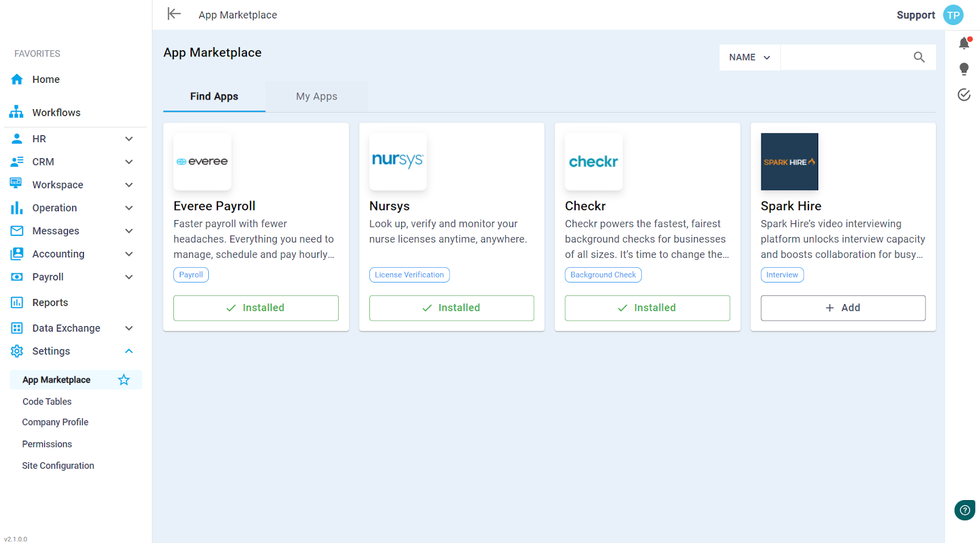Click the License Verification tag

(409, 275)
